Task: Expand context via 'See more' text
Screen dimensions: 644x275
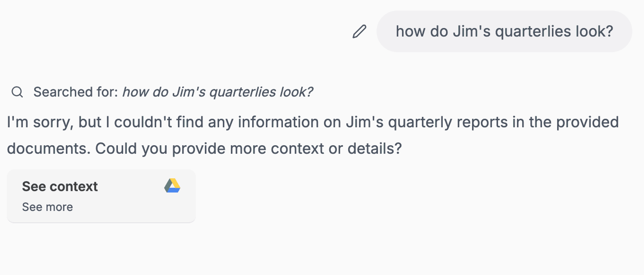Action: [47, 207]
